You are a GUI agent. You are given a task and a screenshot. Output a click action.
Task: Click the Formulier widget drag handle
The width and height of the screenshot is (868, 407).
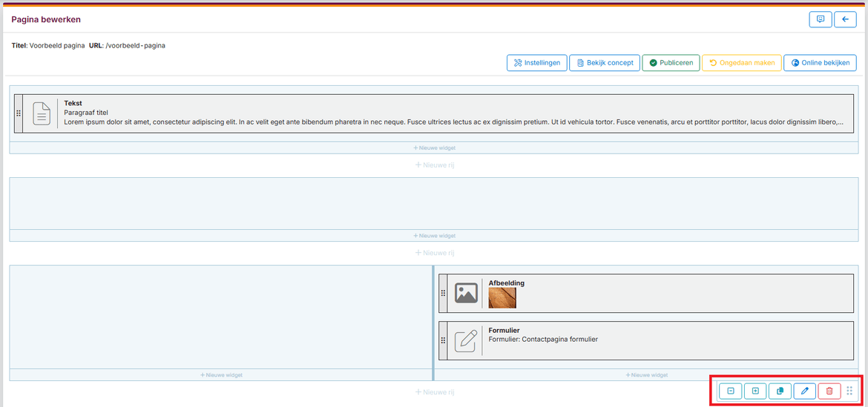pyautogui.click(x=443, y=340)
